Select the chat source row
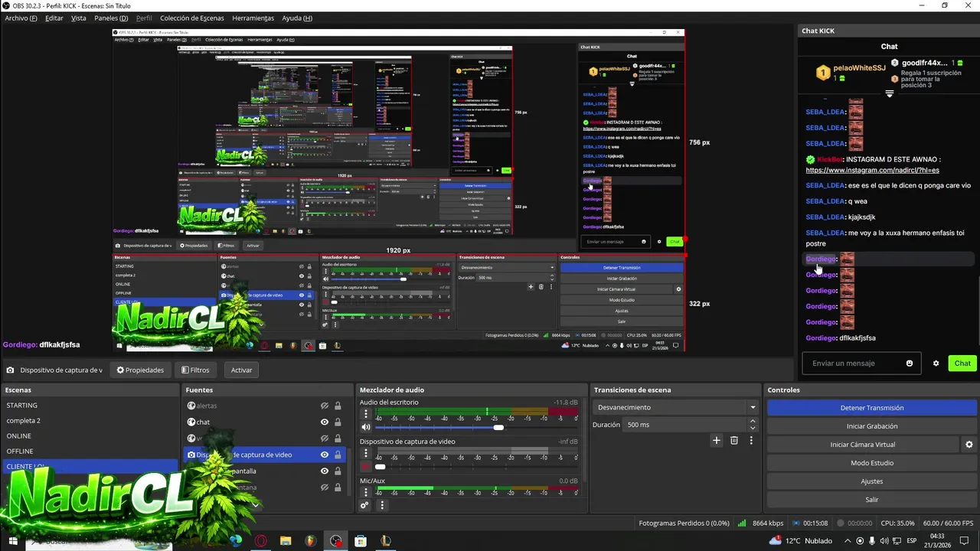The height and width of the screenshot is (551, 980). (x=265, y=422)
